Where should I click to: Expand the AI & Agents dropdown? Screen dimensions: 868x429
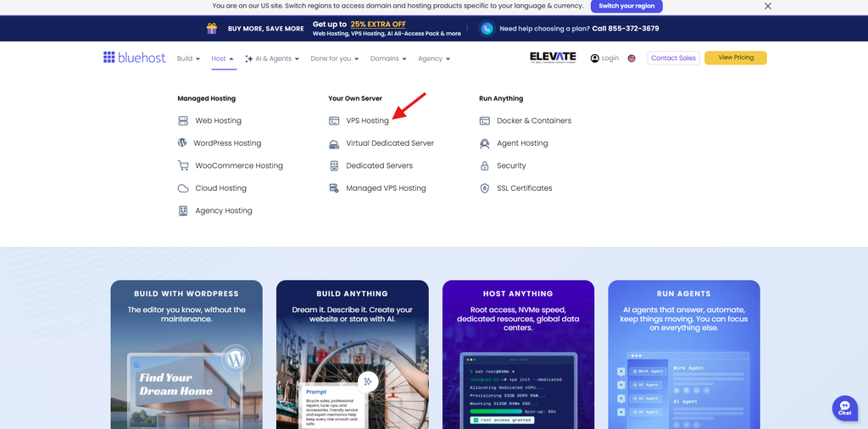[x=272, y=58]
